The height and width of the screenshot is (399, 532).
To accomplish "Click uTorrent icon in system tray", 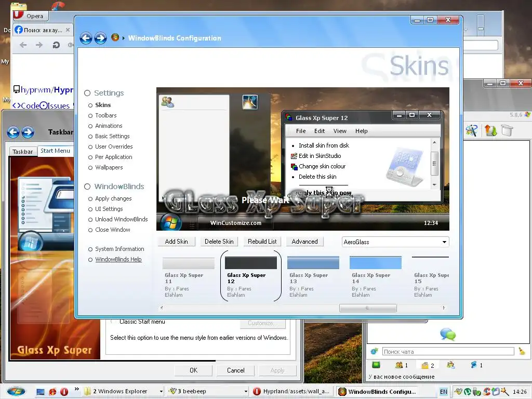I will 468,392.
